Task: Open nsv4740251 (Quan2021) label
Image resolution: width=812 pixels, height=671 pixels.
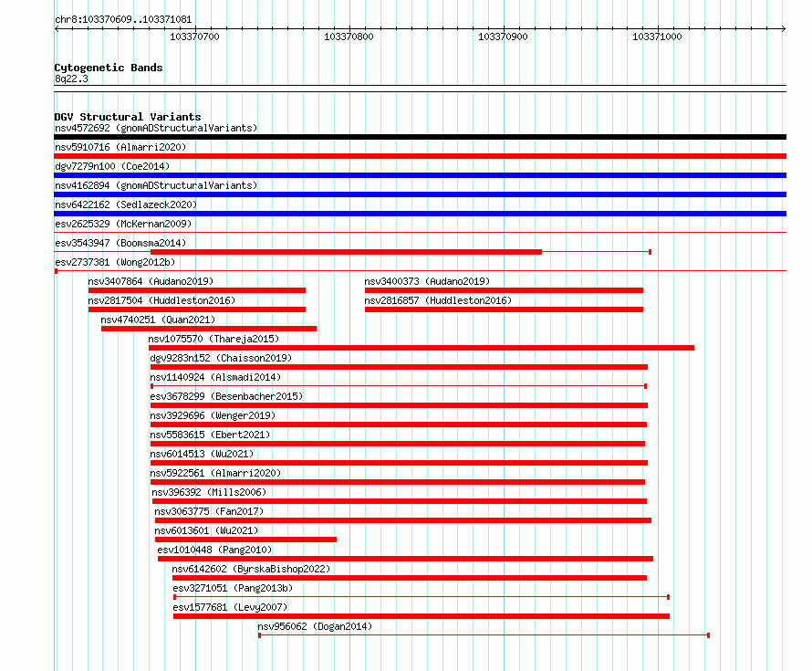Action: [158, 320]
